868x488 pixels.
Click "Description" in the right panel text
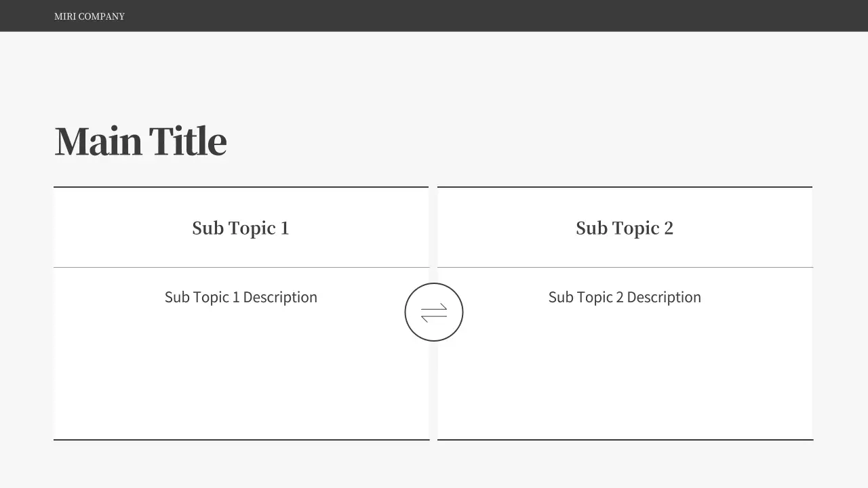click(664, 298)
